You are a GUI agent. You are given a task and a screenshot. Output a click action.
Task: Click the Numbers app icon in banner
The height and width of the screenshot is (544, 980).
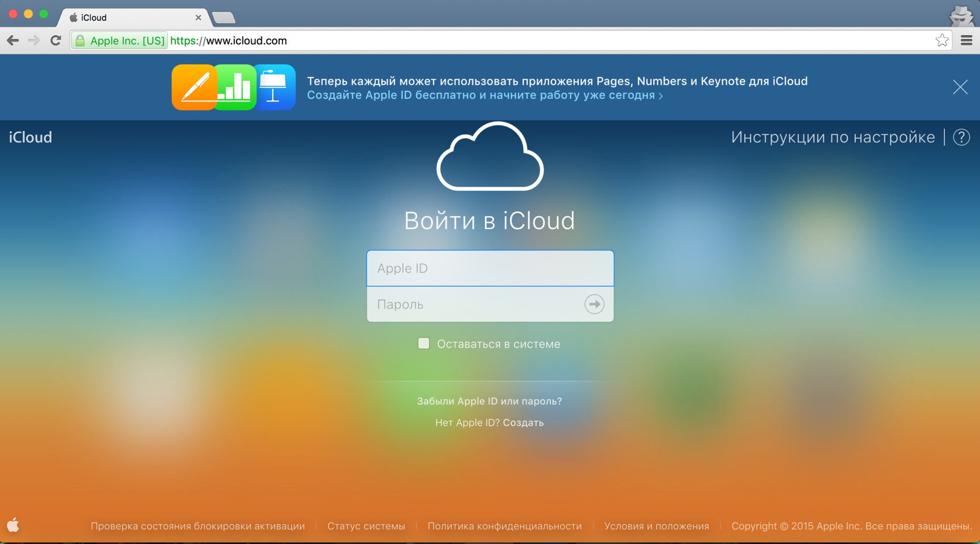[x=235, y=87]
